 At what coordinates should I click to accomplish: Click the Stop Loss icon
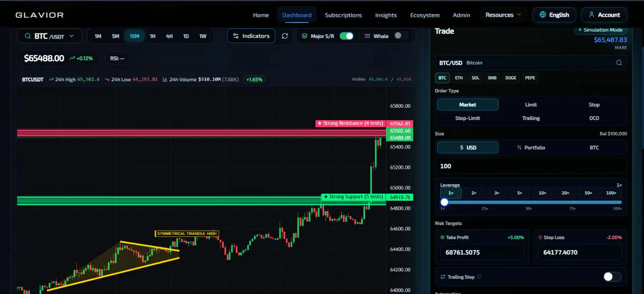(x=540, y=237)
